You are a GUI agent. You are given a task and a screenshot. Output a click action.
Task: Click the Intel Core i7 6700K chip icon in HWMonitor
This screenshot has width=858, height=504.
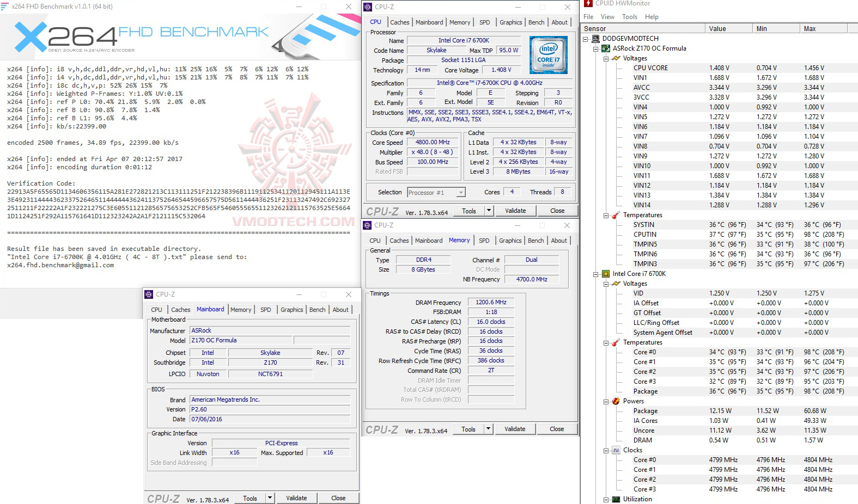(x=605, y=274)
